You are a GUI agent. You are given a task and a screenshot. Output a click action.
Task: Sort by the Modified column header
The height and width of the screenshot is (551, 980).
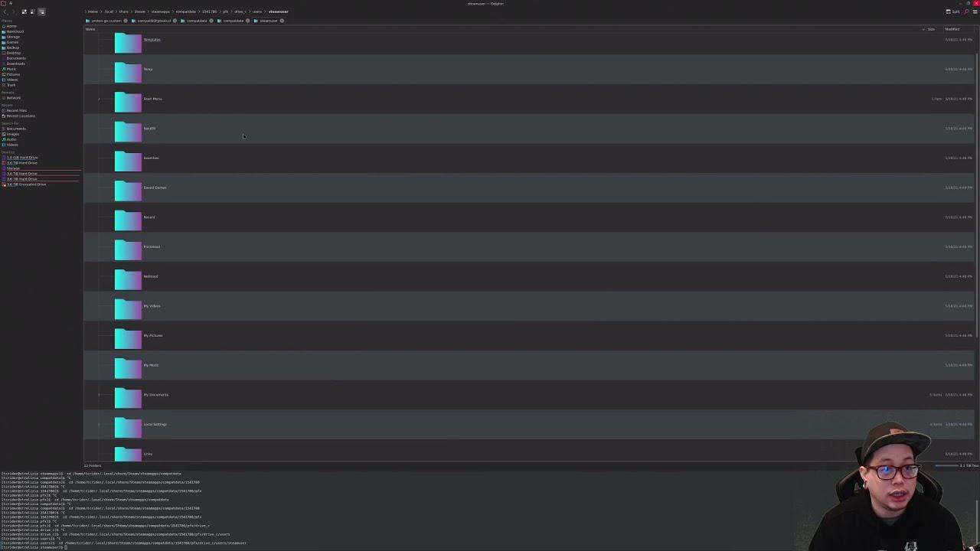[952, 29]
